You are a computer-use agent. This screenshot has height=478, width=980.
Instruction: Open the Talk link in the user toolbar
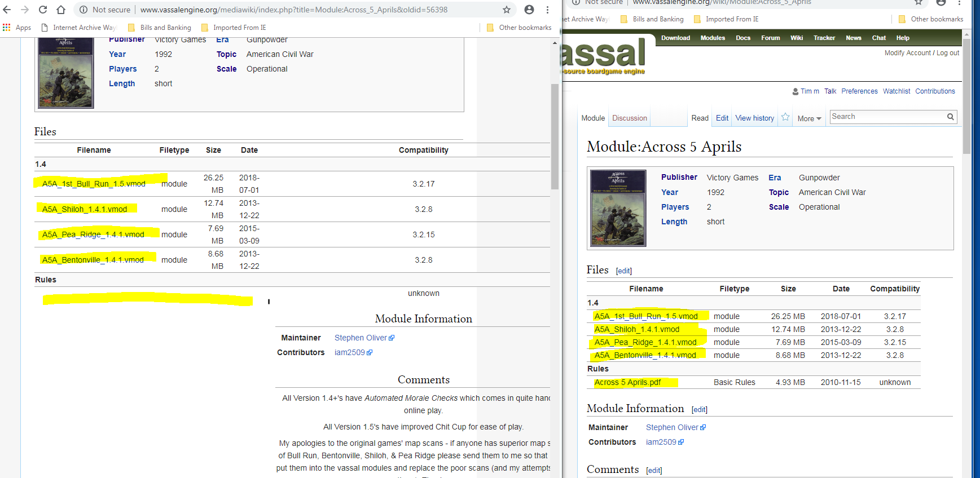(x=830, y=91)
